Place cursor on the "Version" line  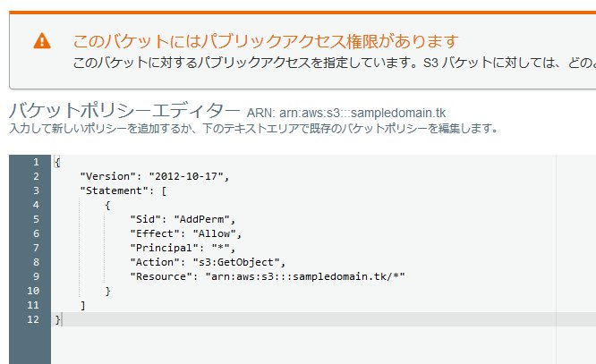[154, 176]
